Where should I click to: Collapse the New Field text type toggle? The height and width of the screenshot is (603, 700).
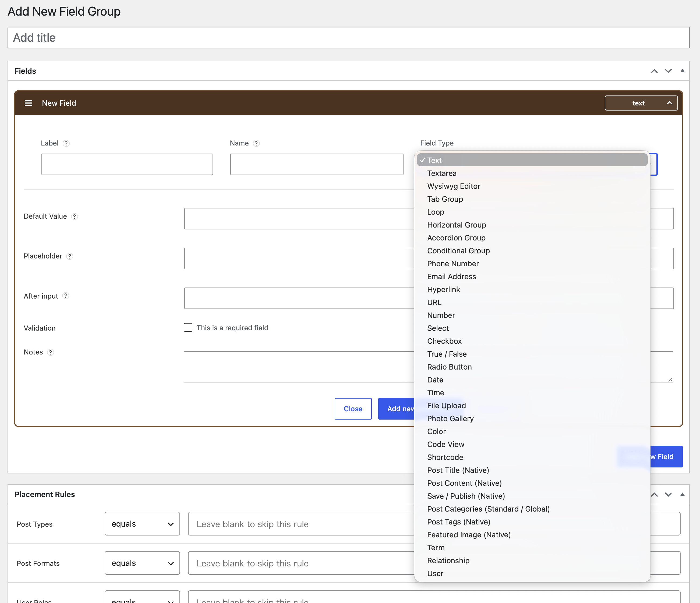(x=641, y=103)
